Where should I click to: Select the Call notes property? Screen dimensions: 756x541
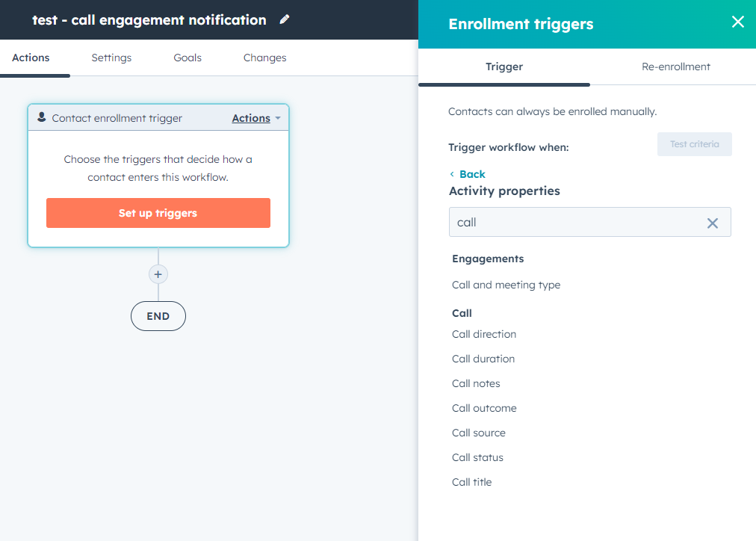coord(476,383)
